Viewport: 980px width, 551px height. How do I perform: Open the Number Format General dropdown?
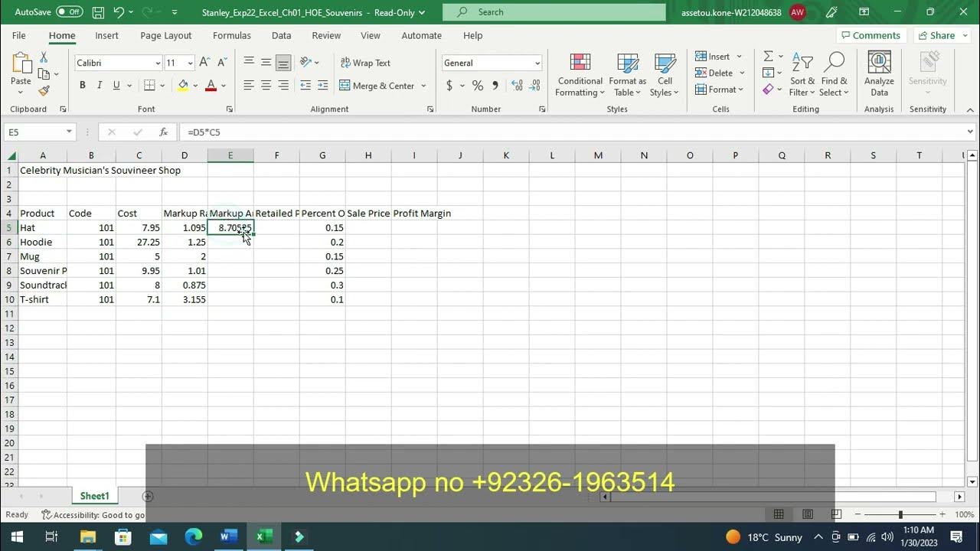point(537,63)
